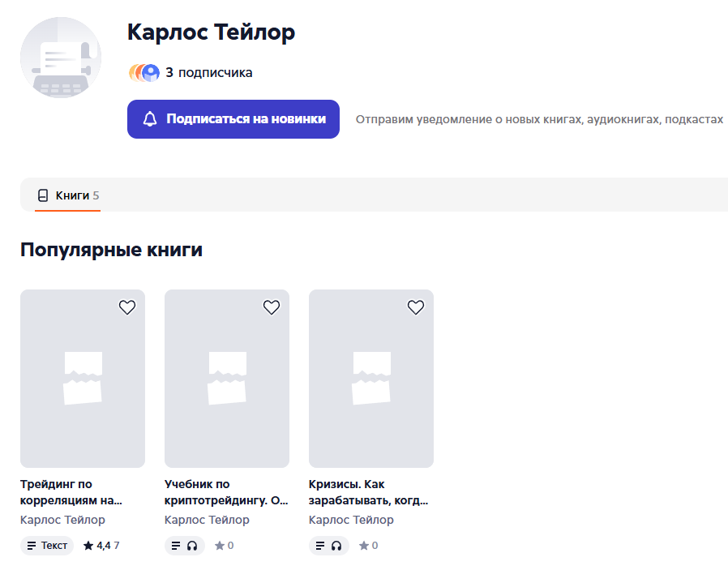Image resolution: width=728 pixels, height=583 pixels.
Task: Open the "Кризисы" book cover thumbnail
Action: click(371, 379)
